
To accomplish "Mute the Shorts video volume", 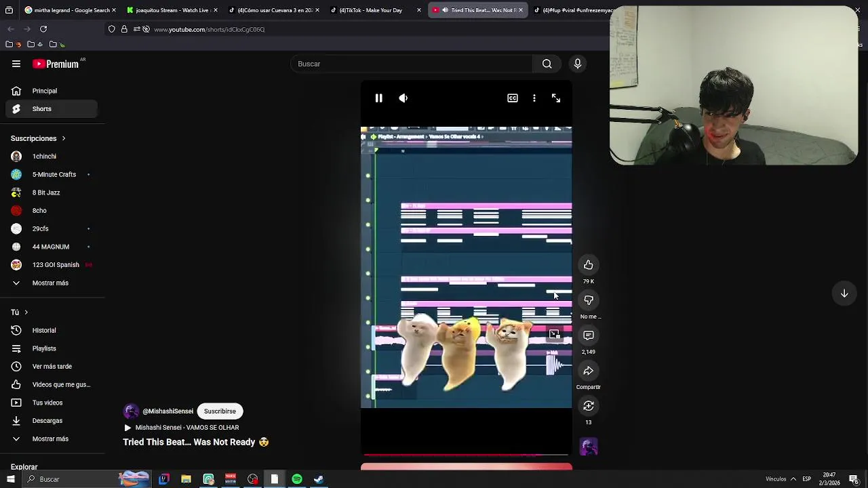I will (x=403, y=98).
